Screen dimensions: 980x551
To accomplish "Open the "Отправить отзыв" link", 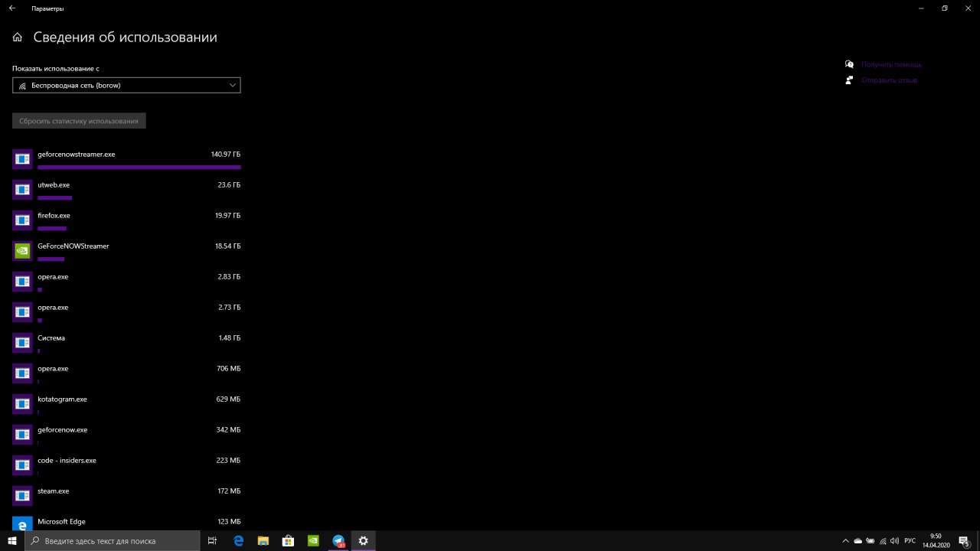I will [x=889, y=80].
